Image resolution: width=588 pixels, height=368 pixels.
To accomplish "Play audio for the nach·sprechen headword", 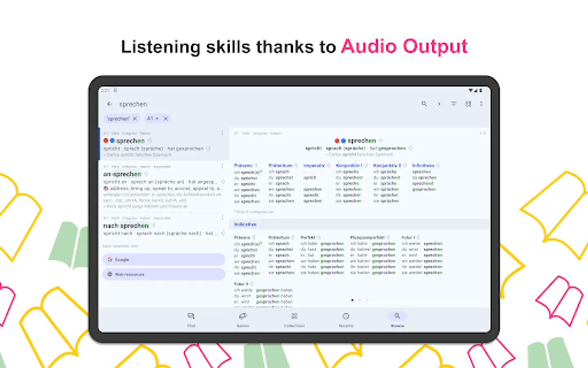I will (x=154, y=226).
